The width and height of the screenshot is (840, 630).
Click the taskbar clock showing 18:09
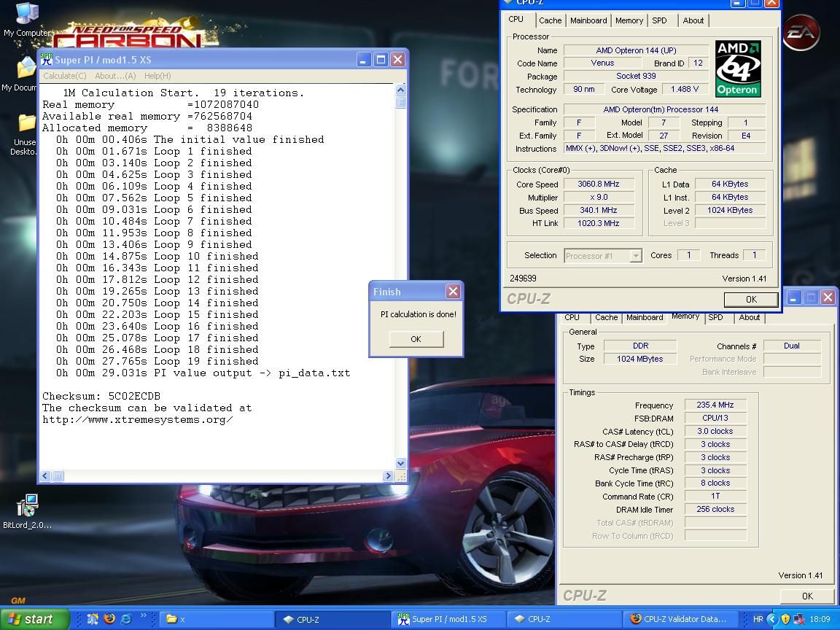(x=820, y=619)
